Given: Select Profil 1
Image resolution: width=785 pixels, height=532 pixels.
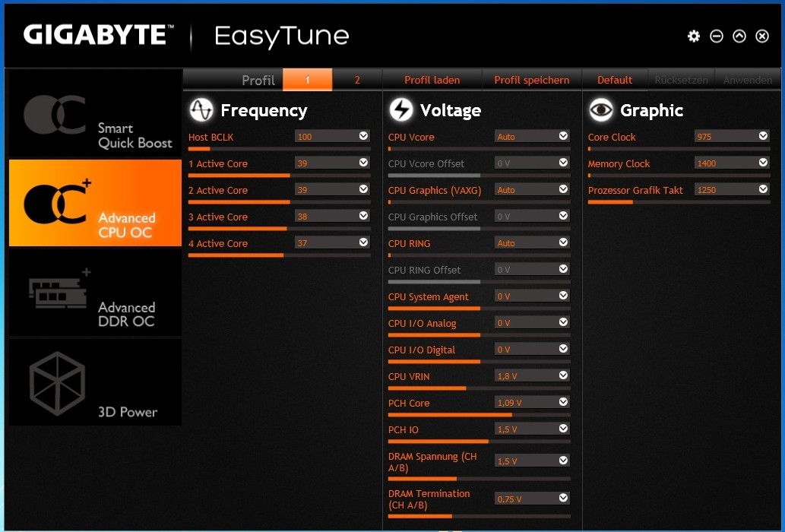Looking at the screenshot, I should (308, 80).
